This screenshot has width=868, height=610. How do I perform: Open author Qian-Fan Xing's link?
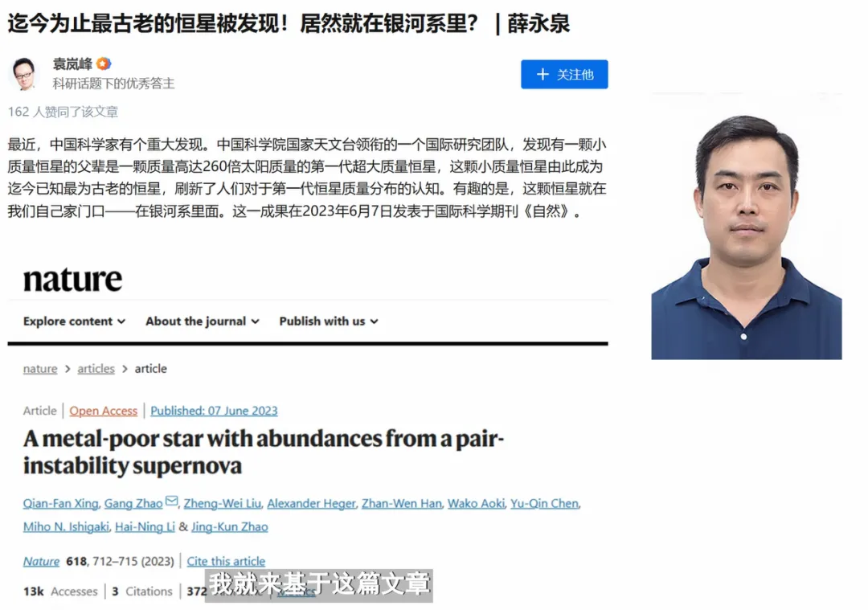[60, 504]
